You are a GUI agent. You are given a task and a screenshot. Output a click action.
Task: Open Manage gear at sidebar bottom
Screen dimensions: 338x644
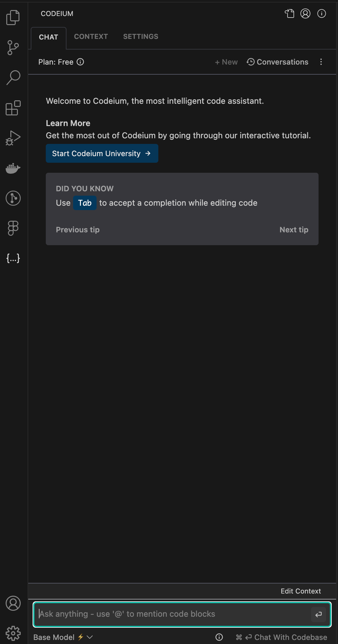coord(13,633)
